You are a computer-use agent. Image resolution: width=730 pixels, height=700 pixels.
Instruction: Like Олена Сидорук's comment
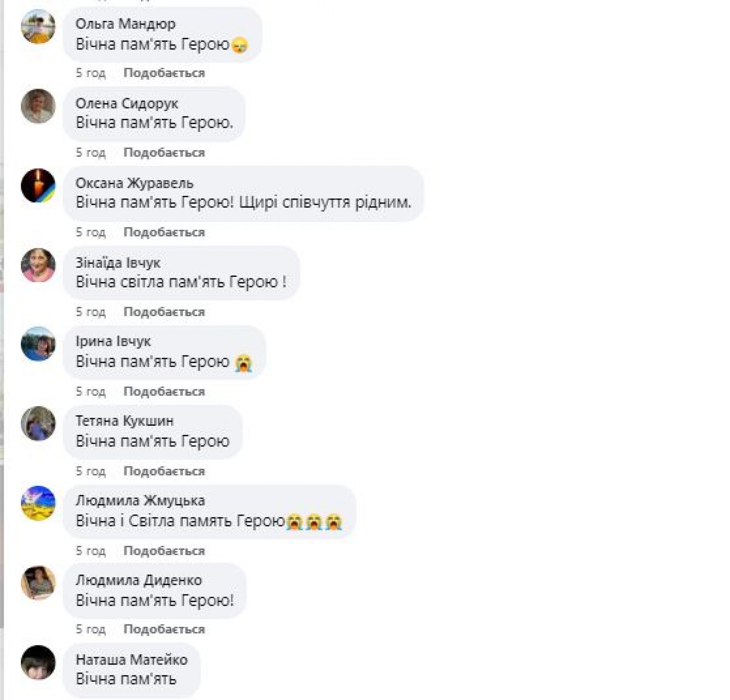tap(164, 152)
